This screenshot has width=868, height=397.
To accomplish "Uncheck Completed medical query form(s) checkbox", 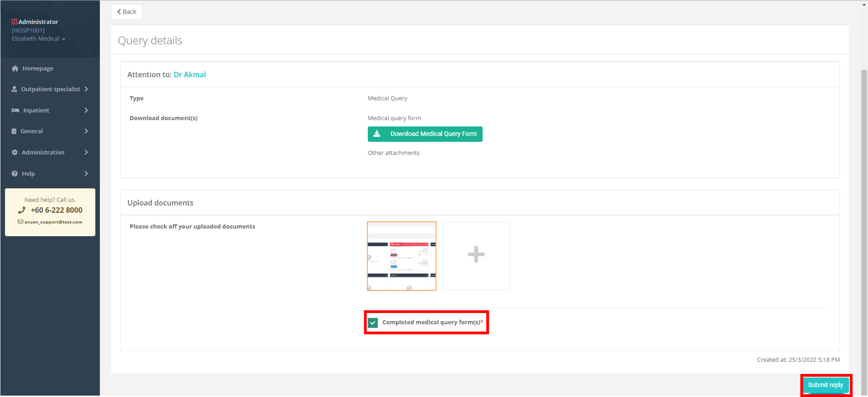I will point(373,322).
